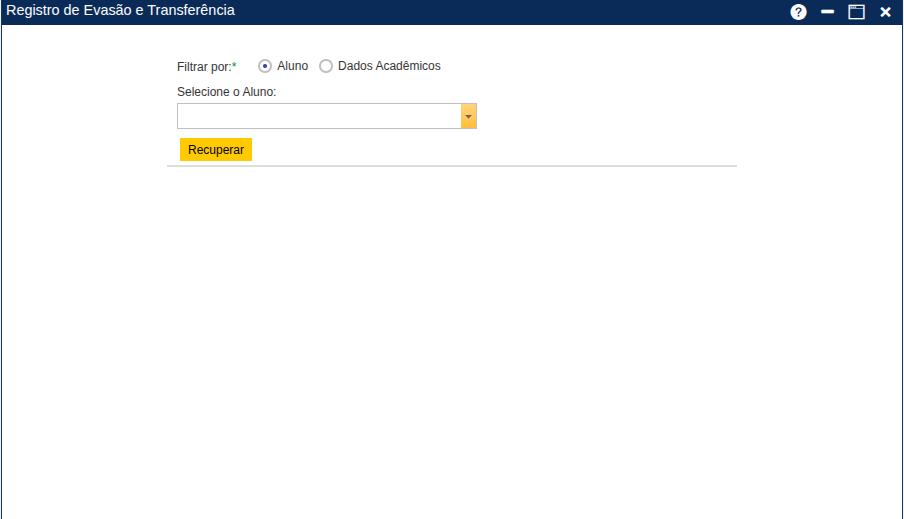Image resolution: width=904 pixels, height=519 pixels.
Task: Close the Registro de Evasão e Transferência window
Action: [885, 12]
